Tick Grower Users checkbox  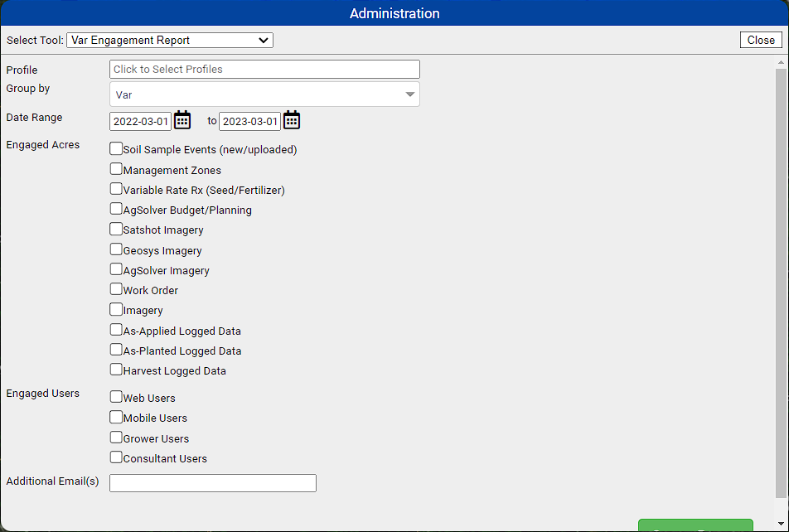tap(116, 437)
